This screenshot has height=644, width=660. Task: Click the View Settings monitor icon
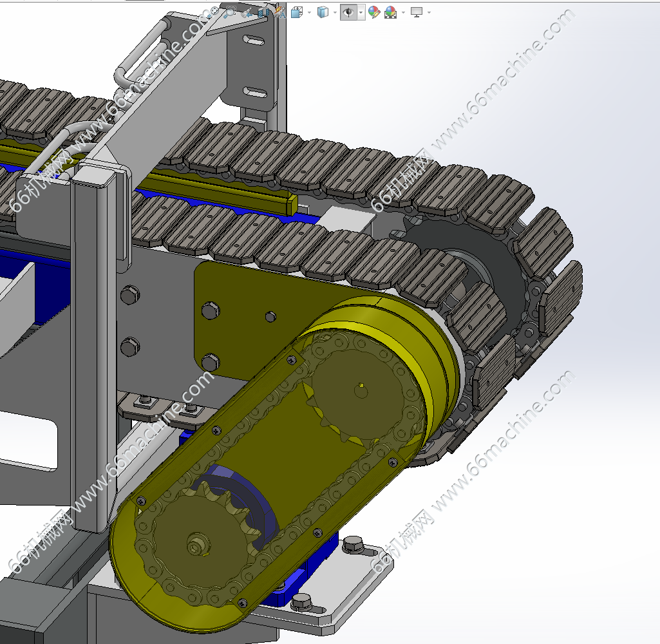pyautogui.click(x=417, y=12)
